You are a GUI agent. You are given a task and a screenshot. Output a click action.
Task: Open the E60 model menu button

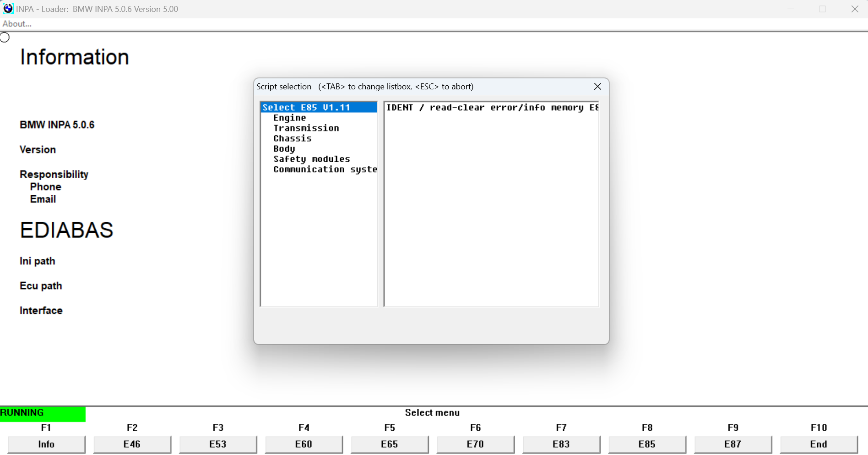point(304,444)
